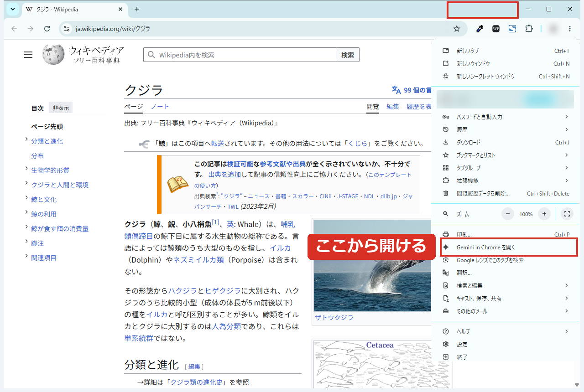The image size is (584, 392).
Task: Click the browser forward arrow
Action: [30, 29]
